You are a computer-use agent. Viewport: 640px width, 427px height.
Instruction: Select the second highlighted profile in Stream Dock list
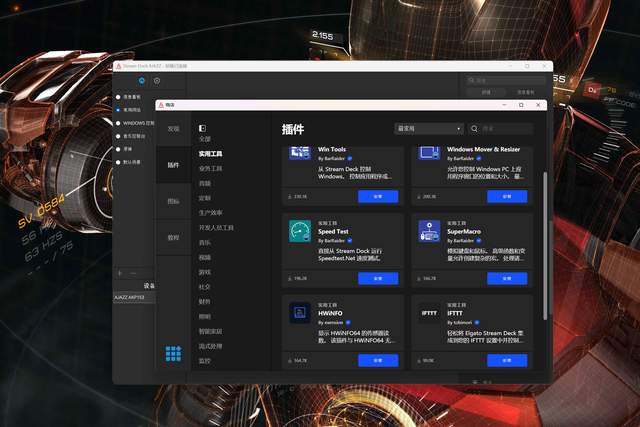click(118, 110)
